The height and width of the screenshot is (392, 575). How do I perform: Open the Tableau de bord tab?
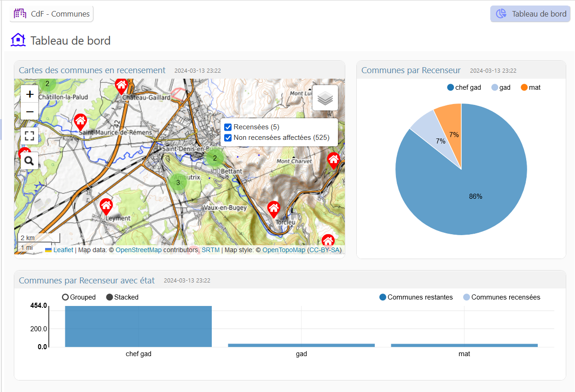pyautogui.click(x=530, y=14)
